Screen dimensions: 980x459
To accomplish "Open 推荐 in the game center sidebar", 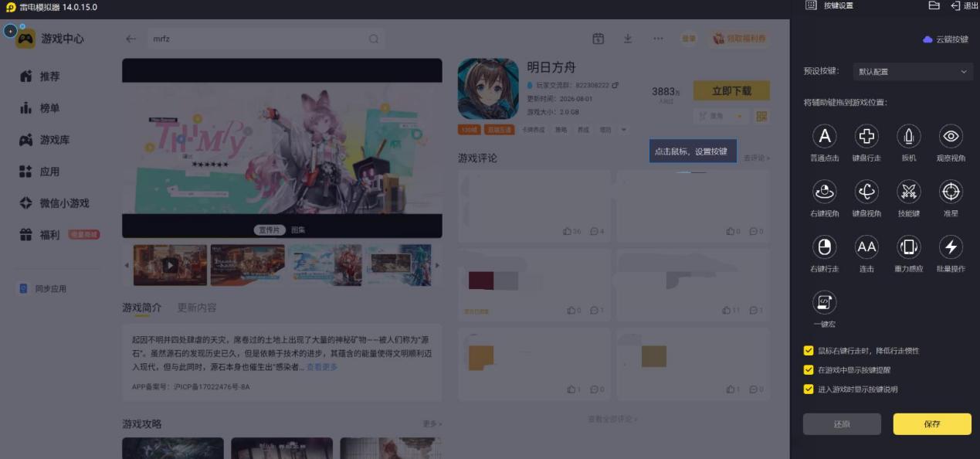I will coord(40,76).
